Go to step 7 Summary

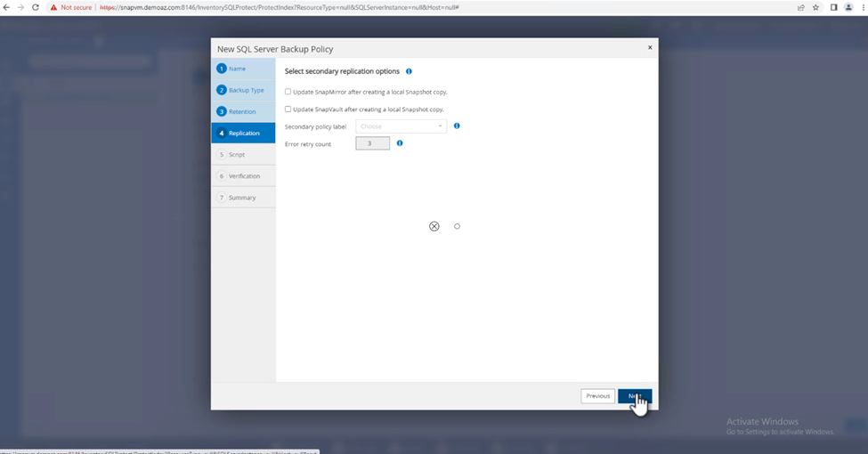(243, 198)
